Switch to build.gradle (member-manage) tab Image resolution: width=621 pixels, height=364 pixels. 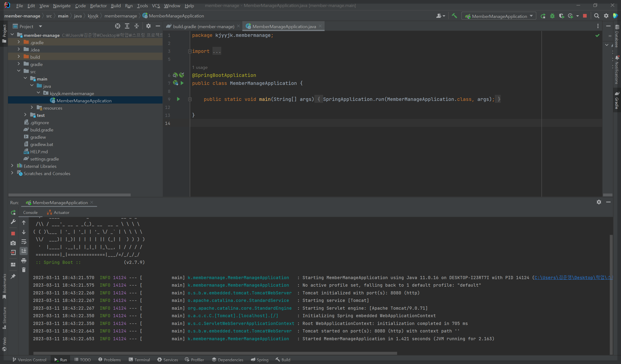(x=203, y=26)
